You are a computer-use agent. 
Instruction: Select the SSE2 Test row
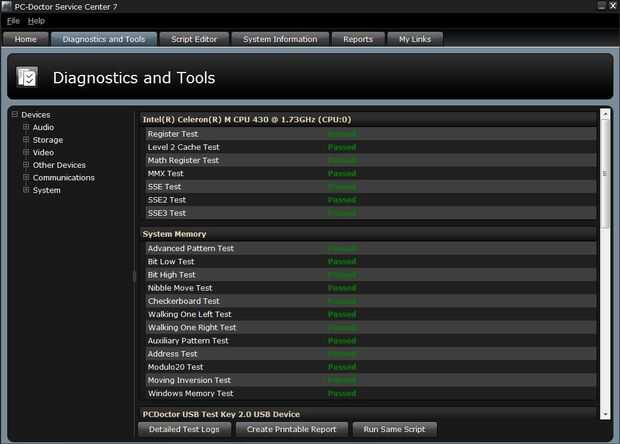(x=370, y=200)
